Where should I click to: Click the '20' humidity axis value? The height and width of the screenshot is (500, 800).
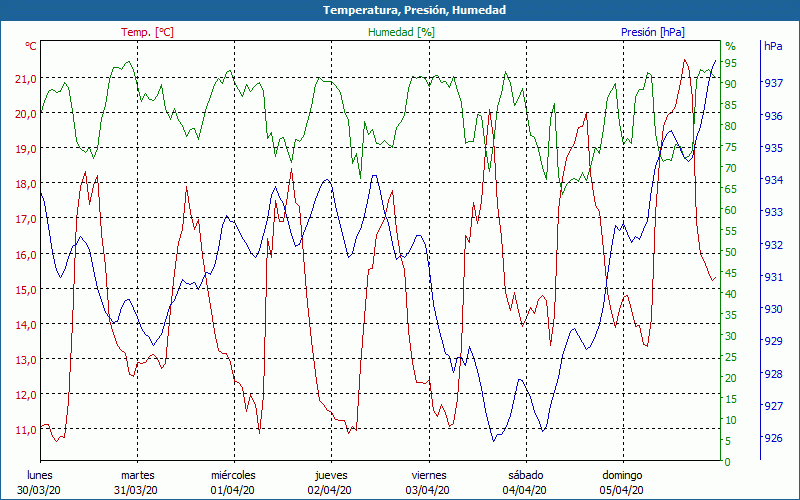click(730, 378)
